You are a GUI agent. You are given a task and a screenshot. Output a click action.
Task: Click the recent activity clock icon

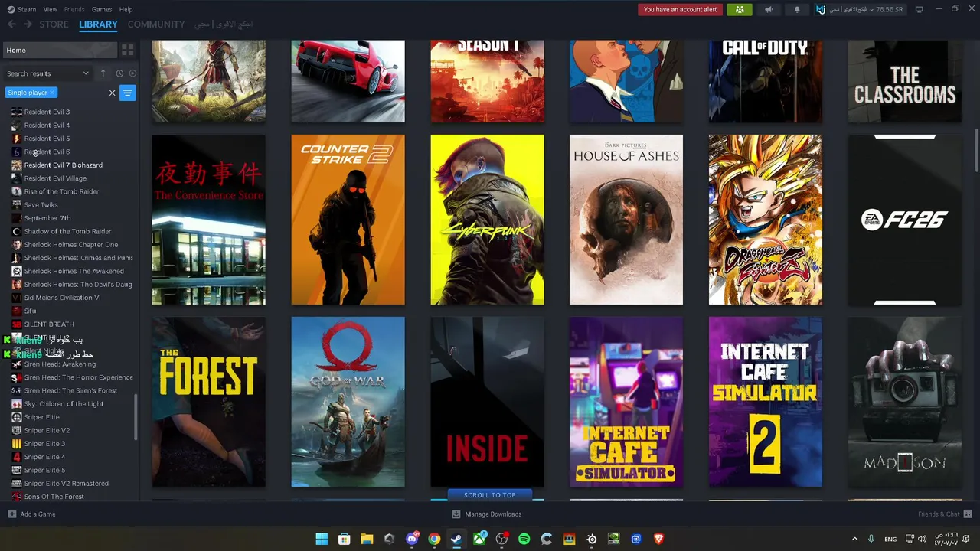119,73
